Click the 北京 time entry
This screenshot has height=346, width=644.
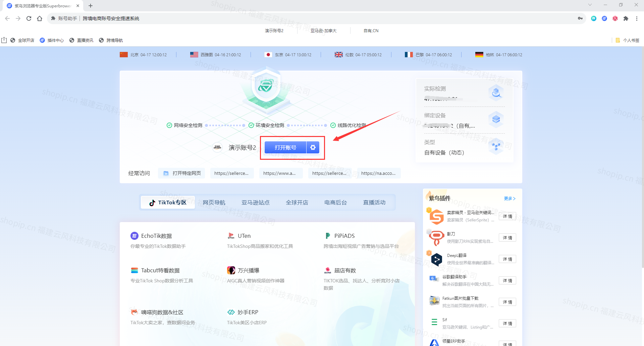143,55
